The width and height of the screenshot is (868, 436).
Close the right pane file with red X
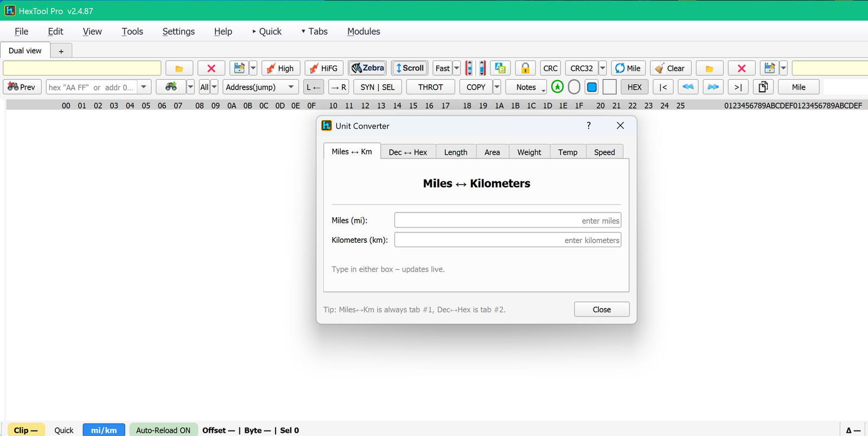pyautogui.click(x=742, y=68)
